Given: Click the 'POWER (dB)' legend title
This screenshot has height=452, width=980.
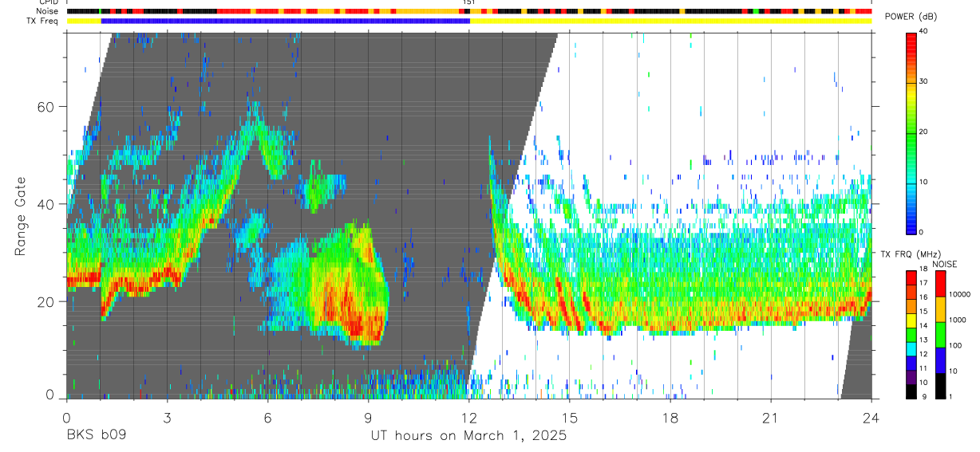Looking at the screenshot, I should [x=911, y=17].
